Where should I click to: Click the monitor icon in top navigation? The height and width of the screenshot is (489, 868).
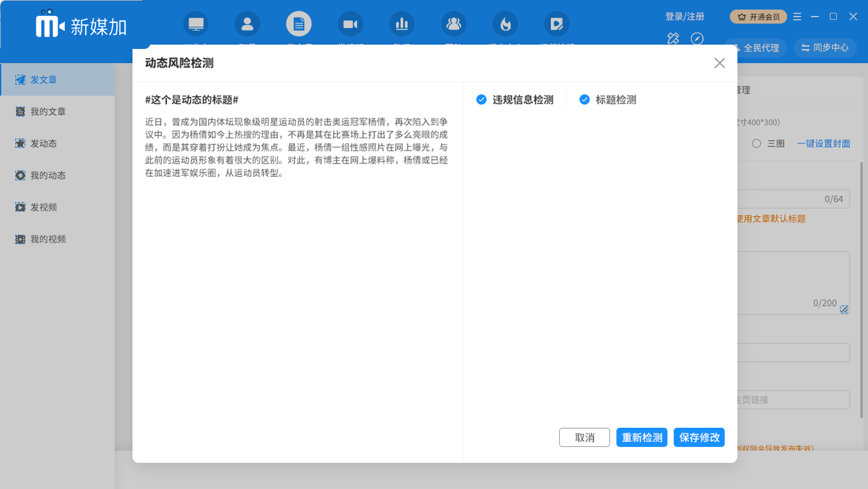click(x=196, y=24)
